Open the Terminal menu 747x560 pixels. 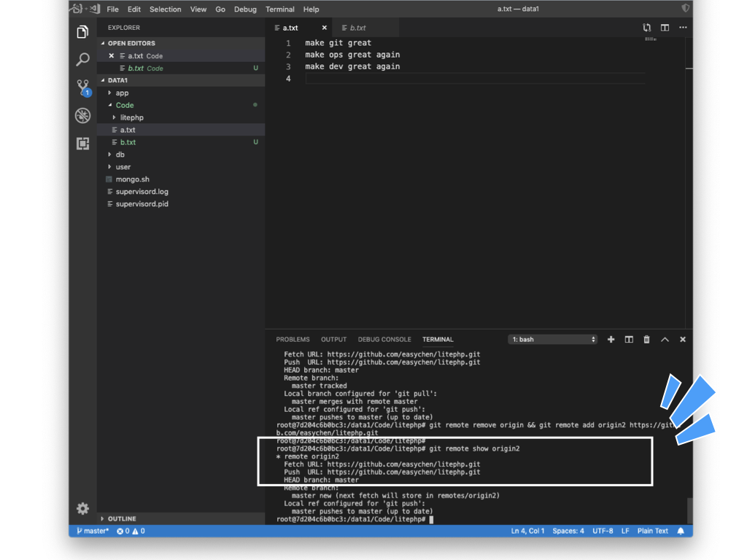pos(279,9)
